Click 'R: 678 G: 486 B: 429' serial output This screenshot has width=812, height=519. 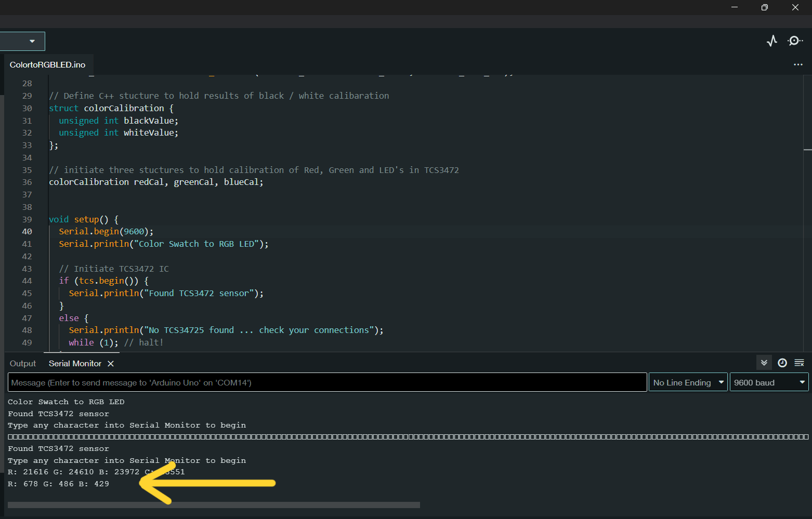pos(59,484)
